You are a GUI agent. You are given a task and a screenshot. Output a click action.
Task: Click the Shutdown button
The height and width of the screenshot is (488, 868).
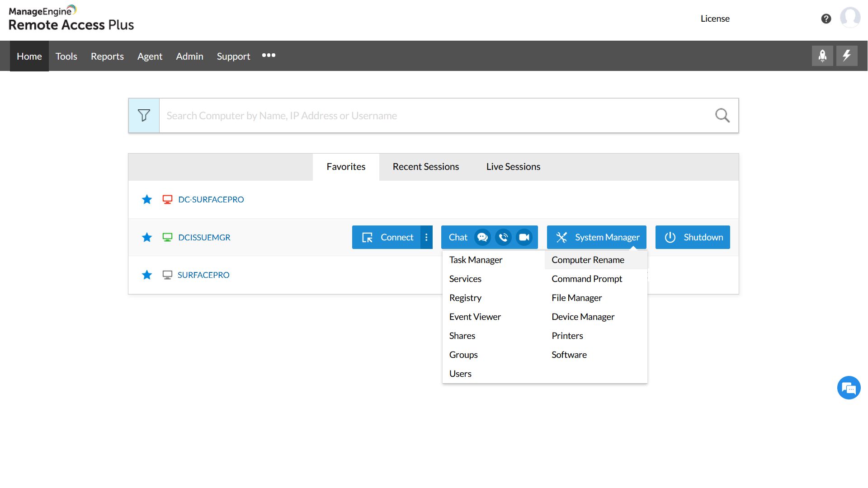coord(693,237)
